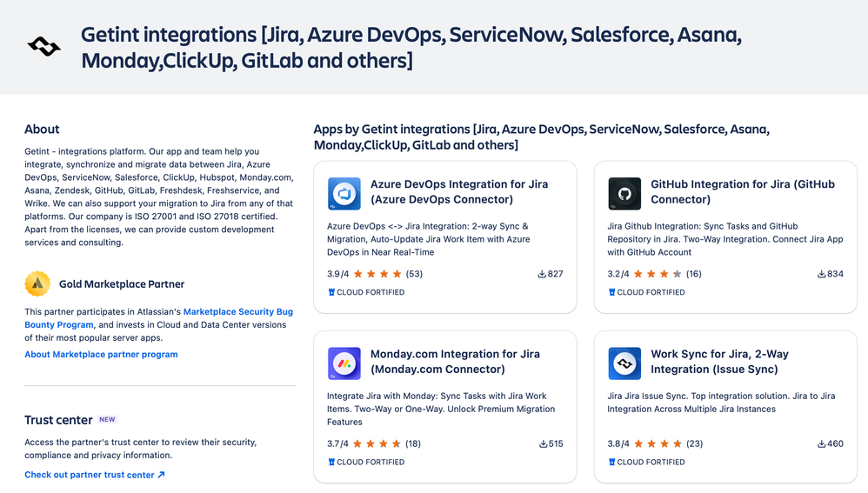Image resolution: width=868 pixels, height=493 pixels.
Task: Click the Integrate Jira with Monday description
Action: 441,409
